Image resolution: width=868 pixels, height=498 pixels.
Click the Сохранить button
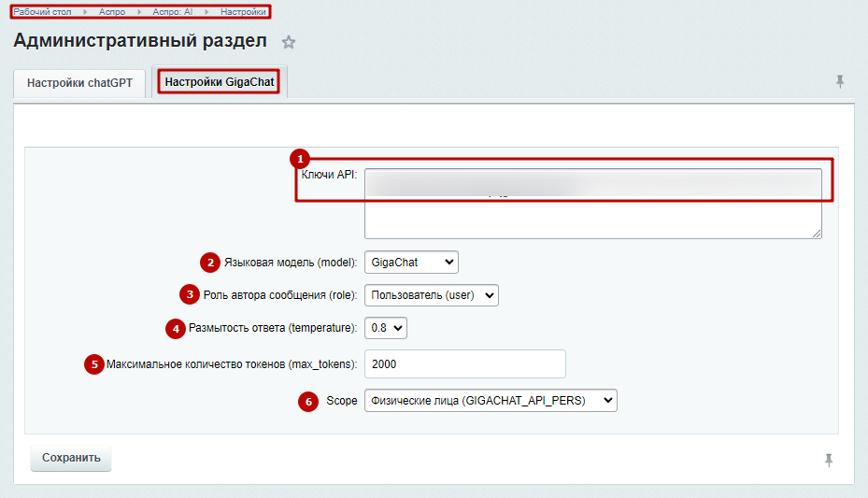tap(71, 458)
